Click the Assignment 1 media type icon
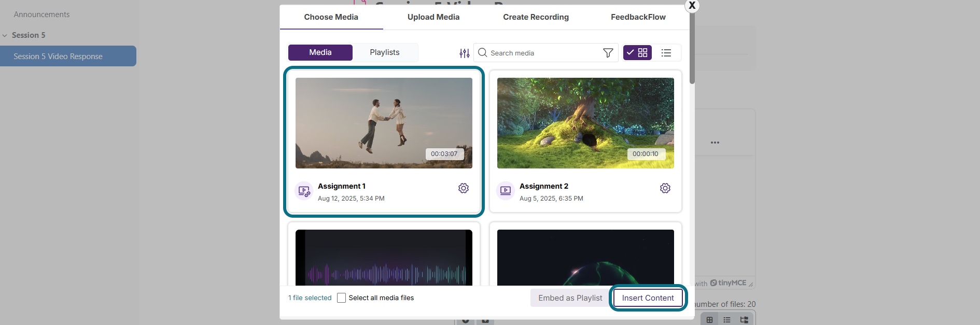Viewport: 980px width, 325px height. (304, 191)
